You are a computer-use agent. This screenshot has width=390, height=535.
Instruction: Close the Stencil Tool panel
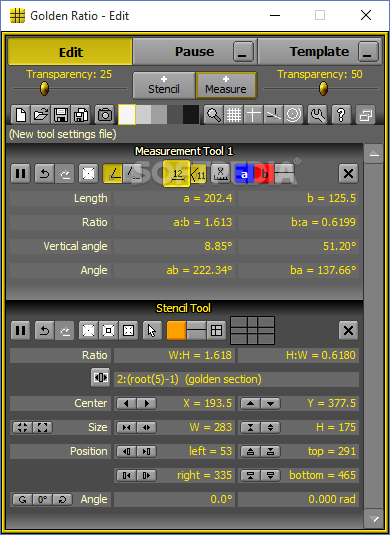pyautogui.click(x=348, y=330)
